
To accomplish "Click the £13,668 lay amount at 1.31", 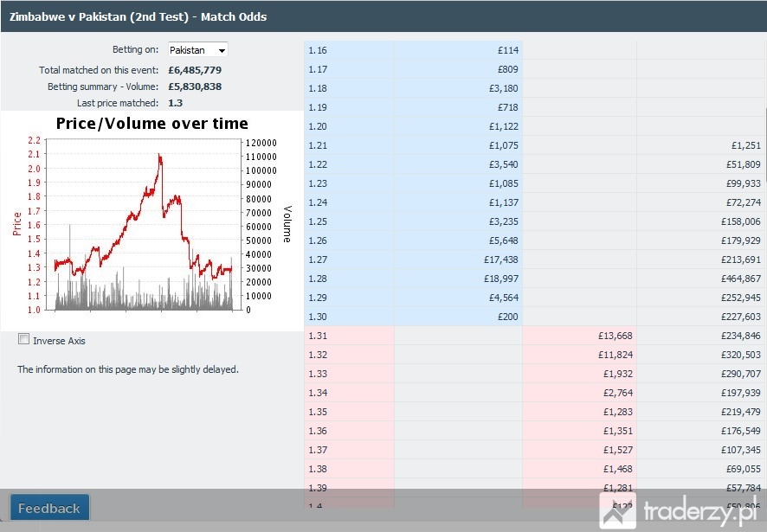I will coord(615,336).
